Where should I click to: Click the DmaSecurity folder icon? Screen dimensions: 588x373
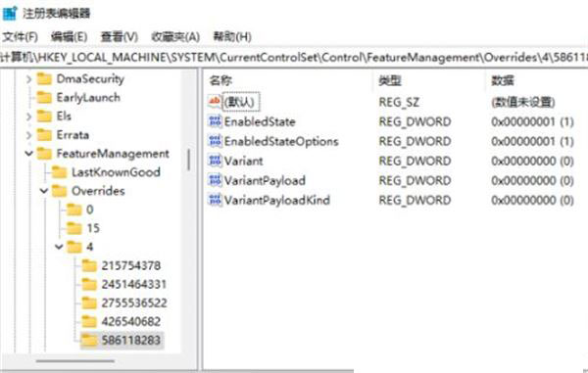44,79
